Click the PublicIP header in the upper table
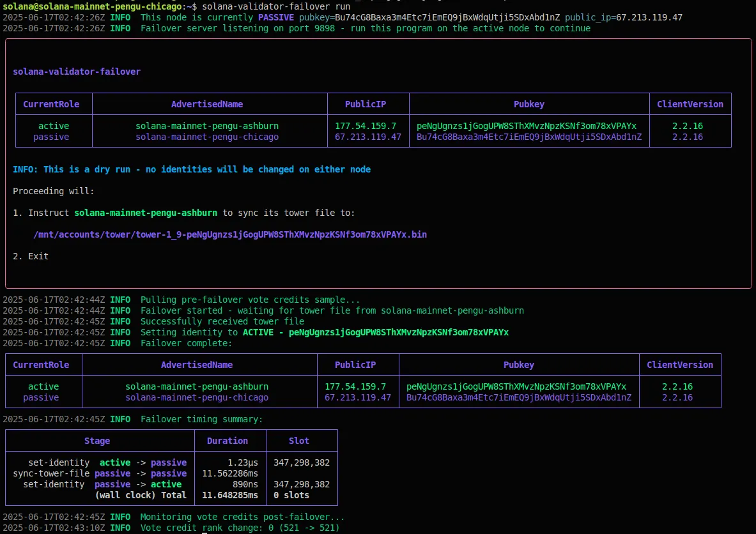Screen dimensions: 756x534 click(x=366, y=104)
